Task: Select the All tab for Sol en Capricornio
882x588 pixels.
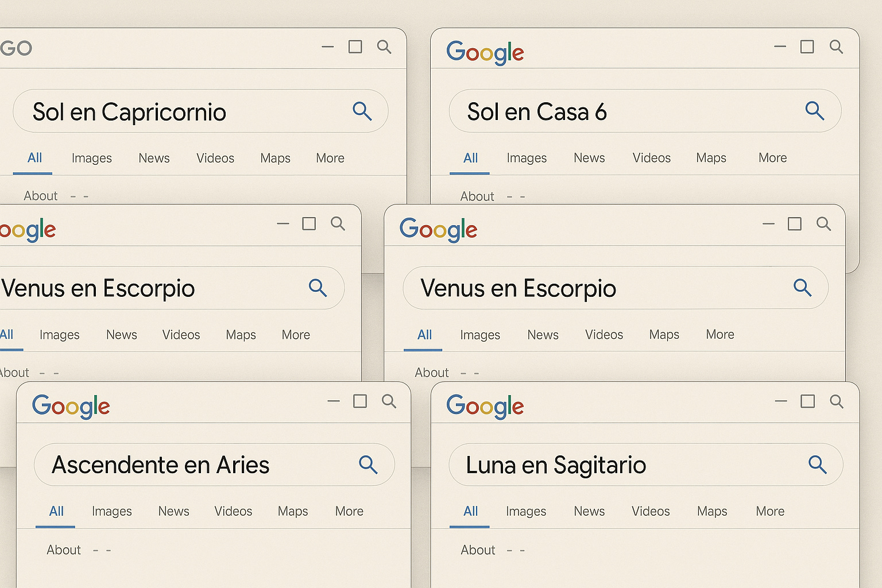Action: coord(35,158)
